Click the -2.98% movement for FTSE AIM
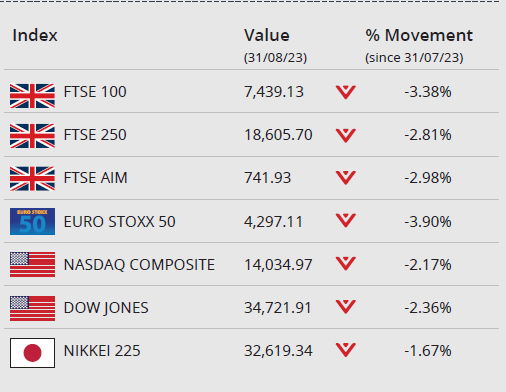Screen dimensions: 506x392 click(x=428, y=178)
